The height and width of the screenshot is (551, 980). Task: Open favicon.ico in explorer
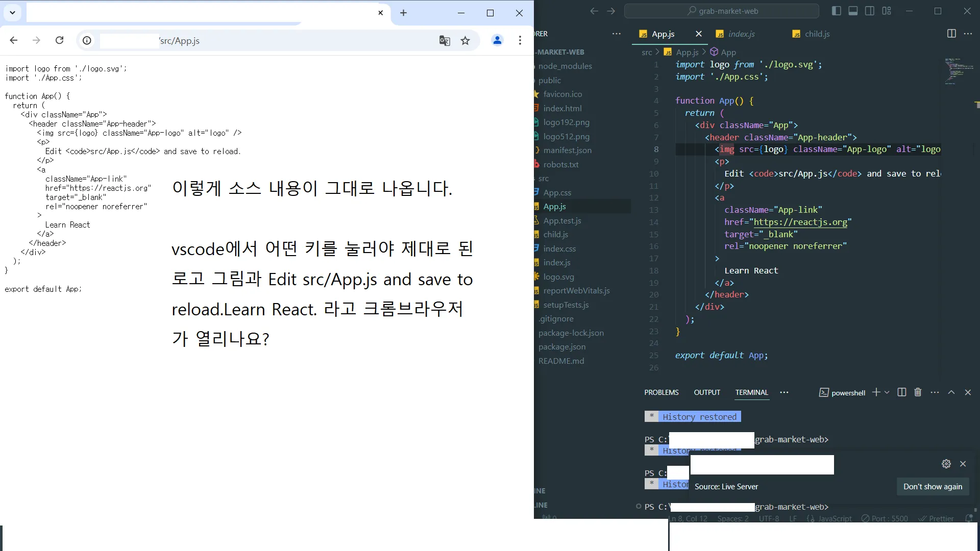pos(562,94)
